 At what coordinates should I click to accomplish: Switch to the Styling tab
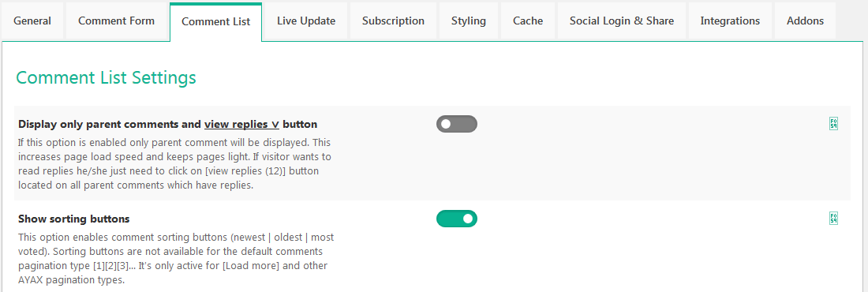pyautogui.click(x=468, y=21)
